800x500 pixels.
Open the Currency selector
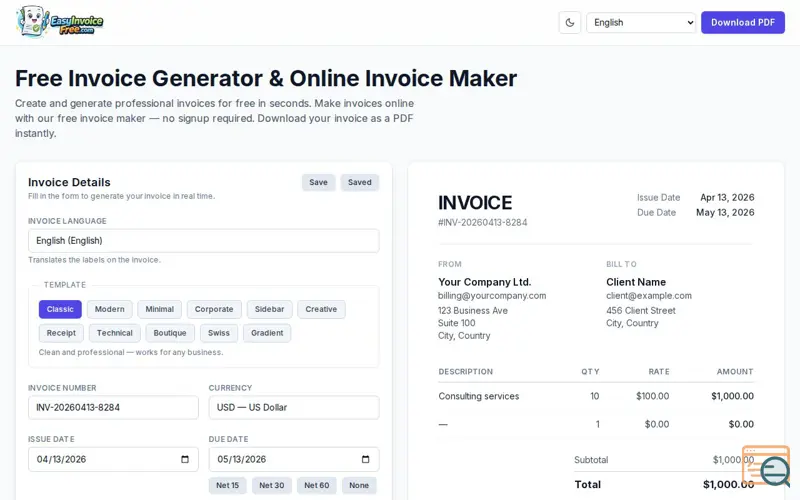coord(294,408)
